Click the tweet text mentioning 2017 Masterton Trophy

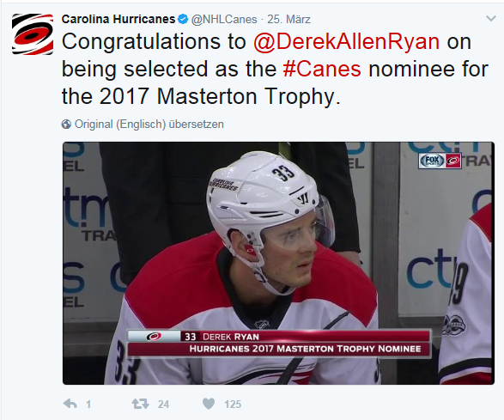coord(275,69)
